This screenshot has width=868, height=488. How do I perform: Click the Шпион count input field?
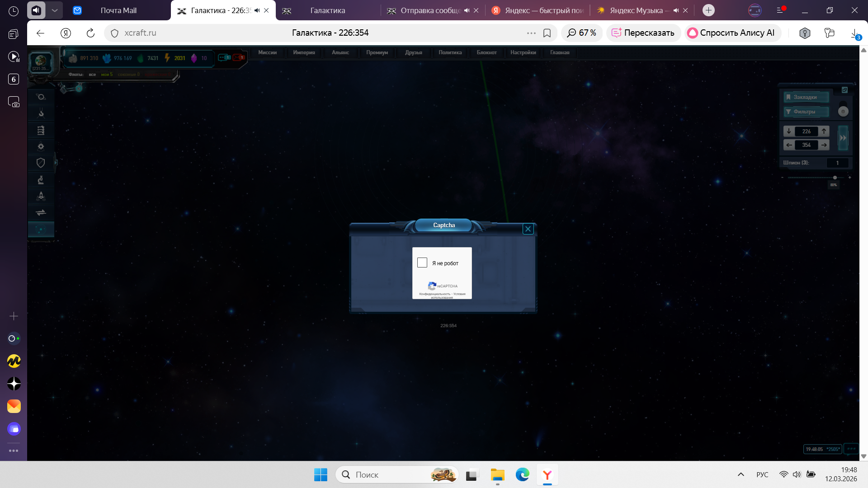(837, 163)
